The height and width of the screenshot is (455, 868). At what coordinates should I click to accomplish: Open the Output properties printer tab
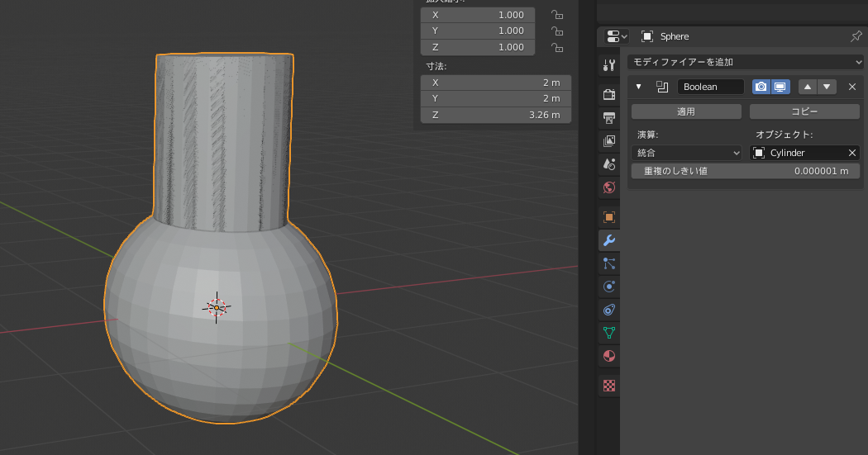point(609,118)
